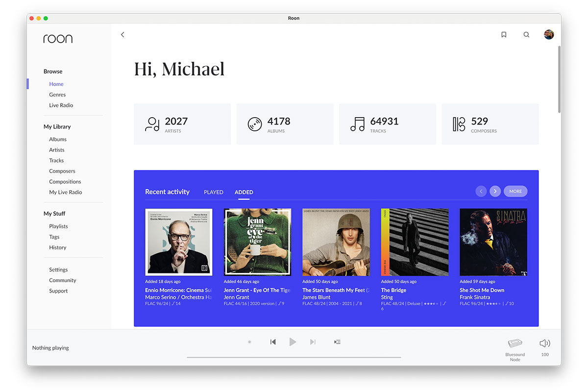Screen dimensions: 588x392
Task: Start playback with the play button
Action: 293,342
